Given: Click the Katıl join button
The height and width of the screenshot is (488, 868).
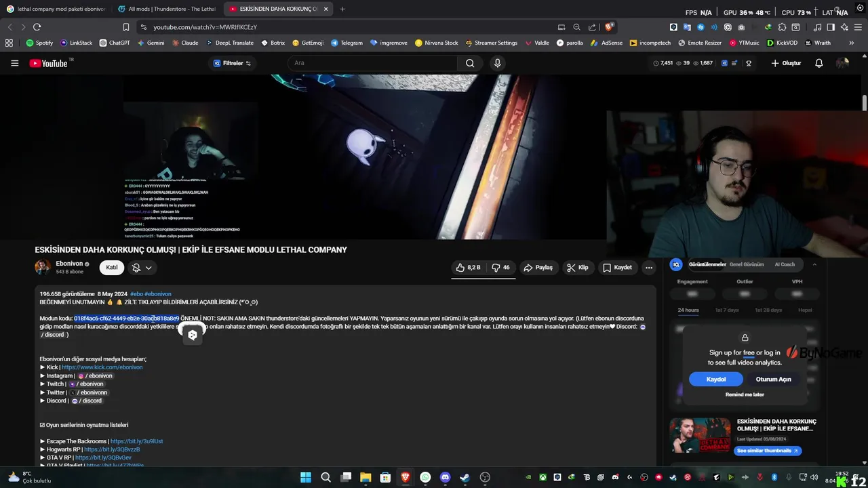Looking at the screenshot, I should (112, 268).
